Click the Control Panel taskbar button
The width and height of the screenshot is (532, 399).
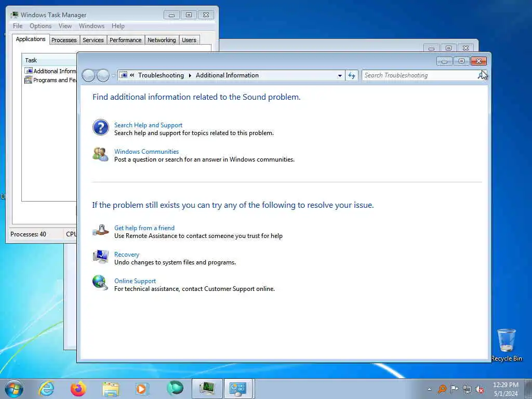[x=237, y=389]
